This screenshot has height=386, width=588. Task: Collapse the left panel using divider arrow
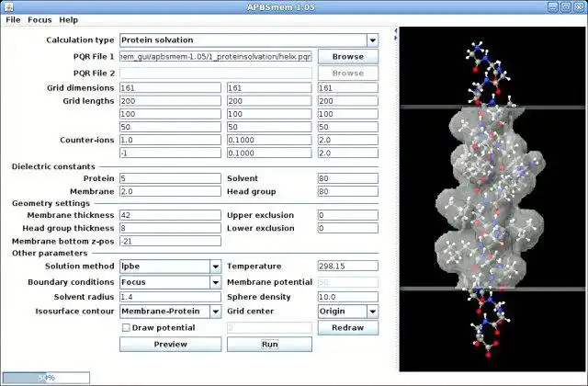[395, 30]
